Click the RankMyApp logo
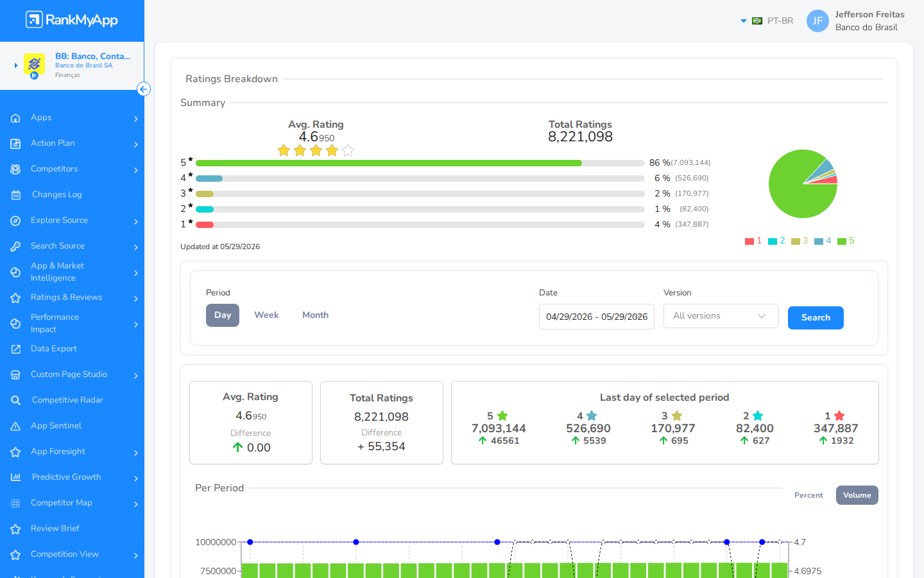This screenshot has width=924, height=578. (x=71, y=20)
